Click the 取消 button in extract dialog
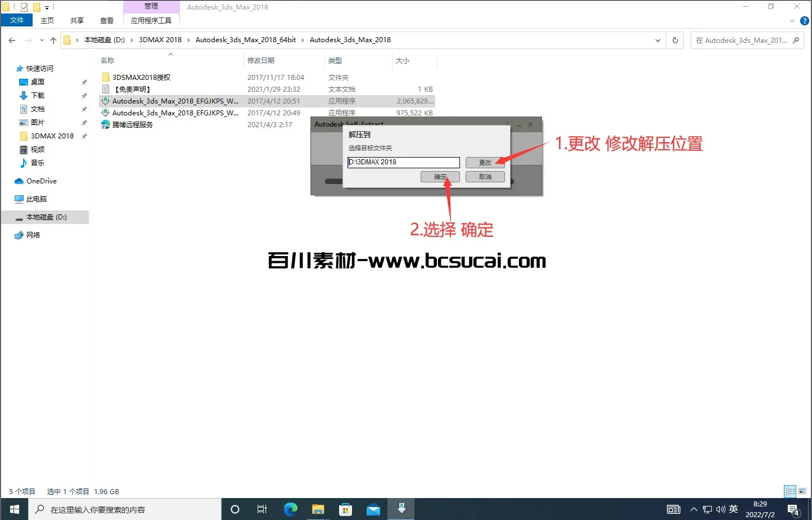Viewport: 812px width, 520px height. (485, 177)
